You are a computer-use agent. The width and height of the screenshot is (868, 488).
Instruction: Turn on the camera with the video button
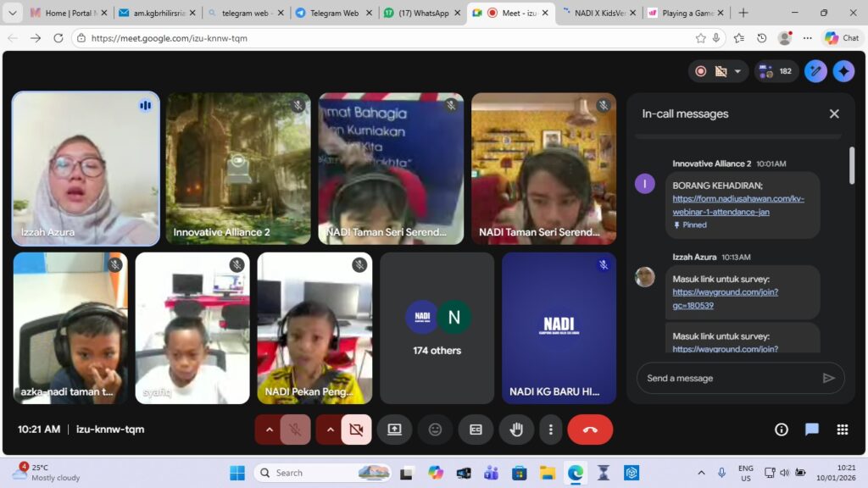coord(356,430)
